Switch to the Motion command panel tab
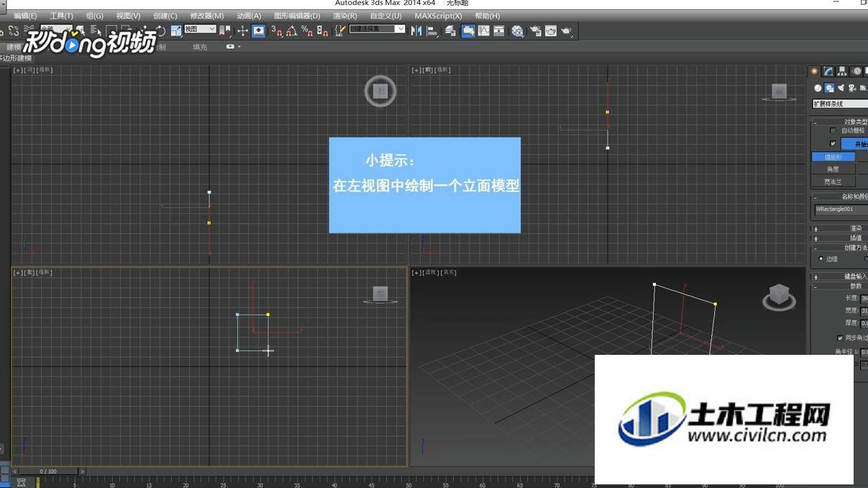Image resolution: width=868 pixels, height=488 pixels. click(856, 71)
